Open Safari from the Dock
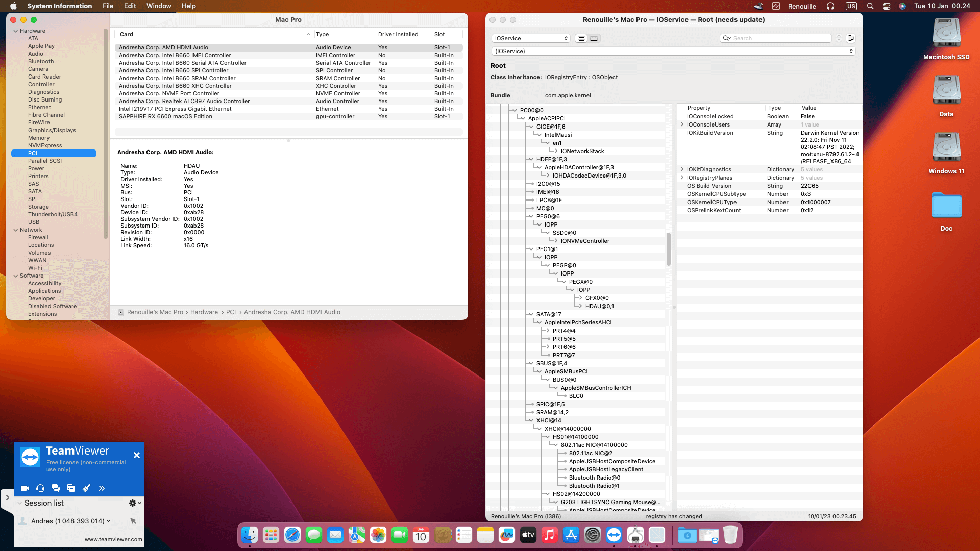 [x=292, y=535]
